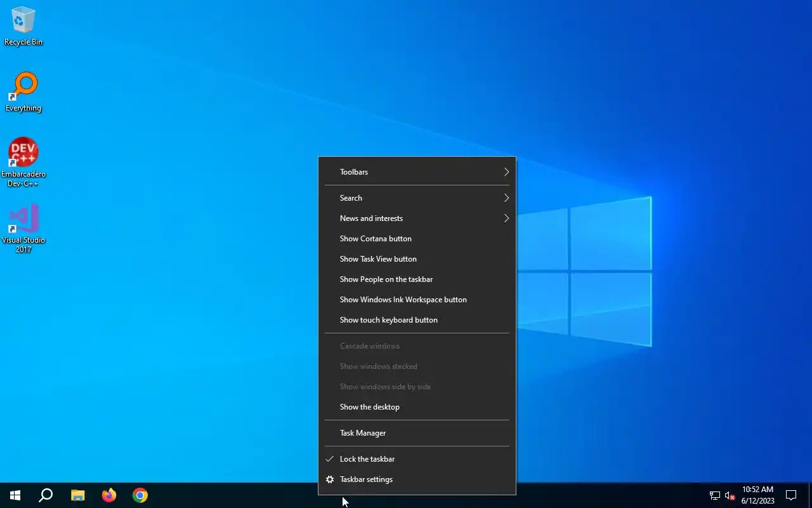Open the Windows Start menu
The image size is (812, 508).
15,495
